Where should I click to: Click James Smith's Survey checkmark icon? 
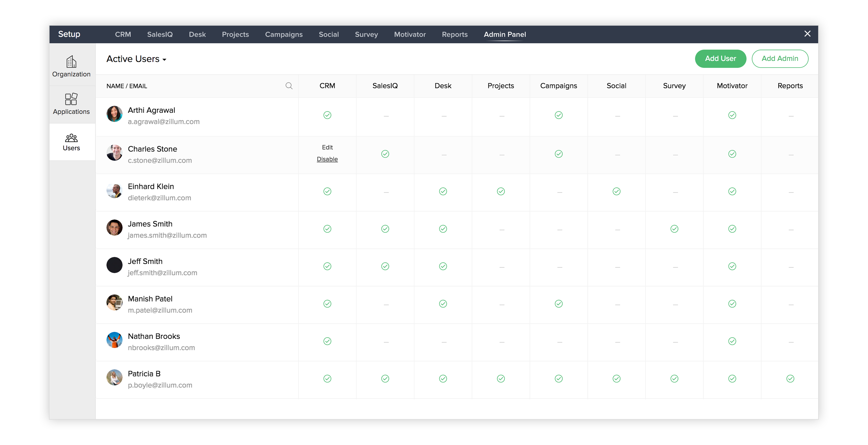pyautogui.click(x=674, y=229)
